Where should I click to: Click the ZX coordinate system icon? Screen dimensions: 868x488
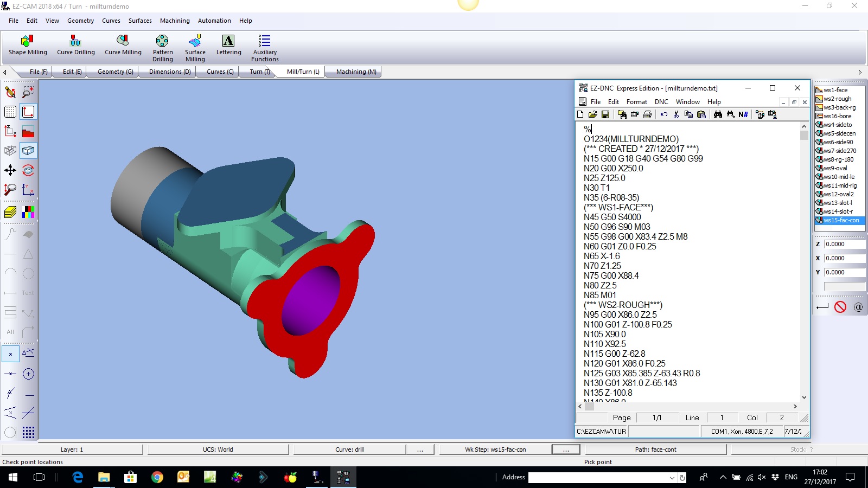(x=10, y=131)
